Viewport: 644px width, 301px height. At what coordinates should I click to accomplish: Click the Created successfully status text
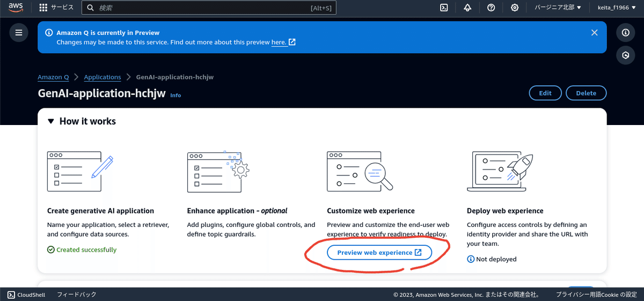pos(82,249)
